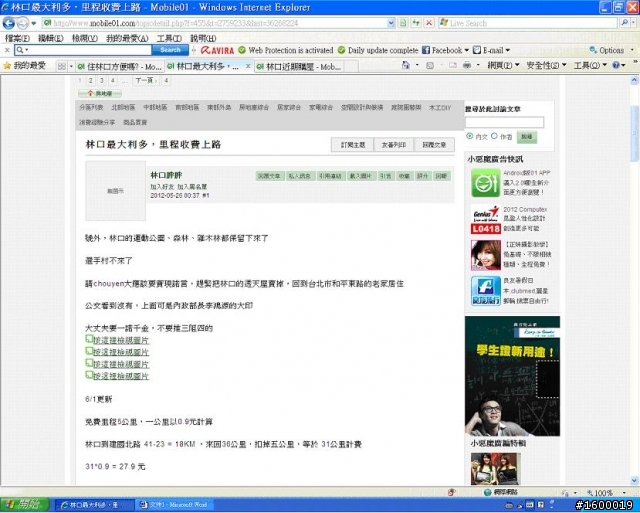
Task: Open the 檔案(F) menu
Action: tap(17, 38)
